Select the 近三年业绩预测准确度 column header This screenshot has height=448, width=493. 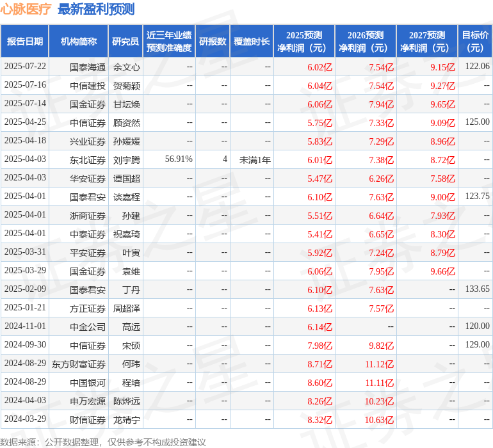(x=169, y=42)
